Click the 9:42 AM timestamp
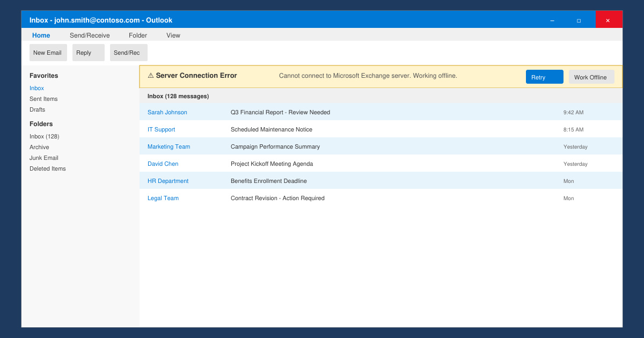This screenshot has width=644, height=338. 573,112
